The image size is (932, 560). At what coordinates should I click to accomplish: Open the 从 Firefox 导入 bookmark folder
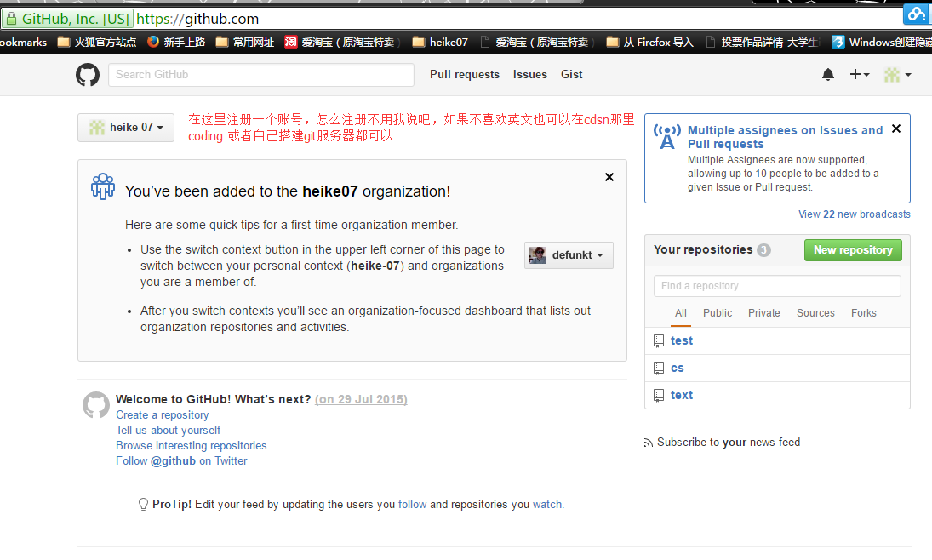[649, 43]
